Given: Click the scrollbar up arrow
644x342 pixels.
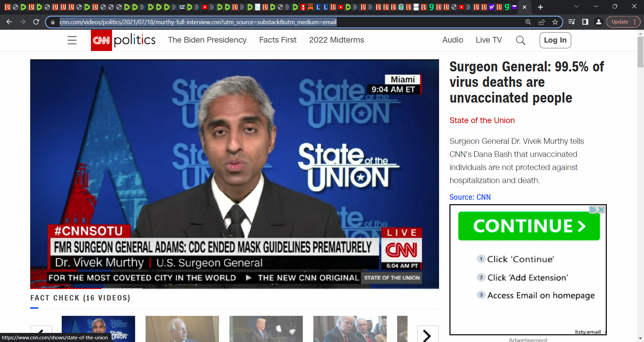Looking at the screenshot, I should pyautogui.click(x=640, y=33).
